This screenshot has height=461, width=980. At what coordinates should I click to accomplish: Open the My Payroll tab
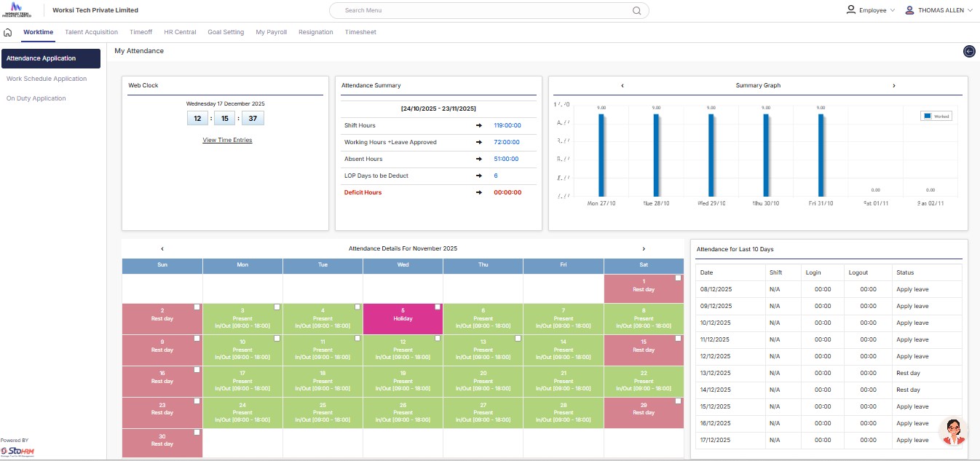[271, 32]
